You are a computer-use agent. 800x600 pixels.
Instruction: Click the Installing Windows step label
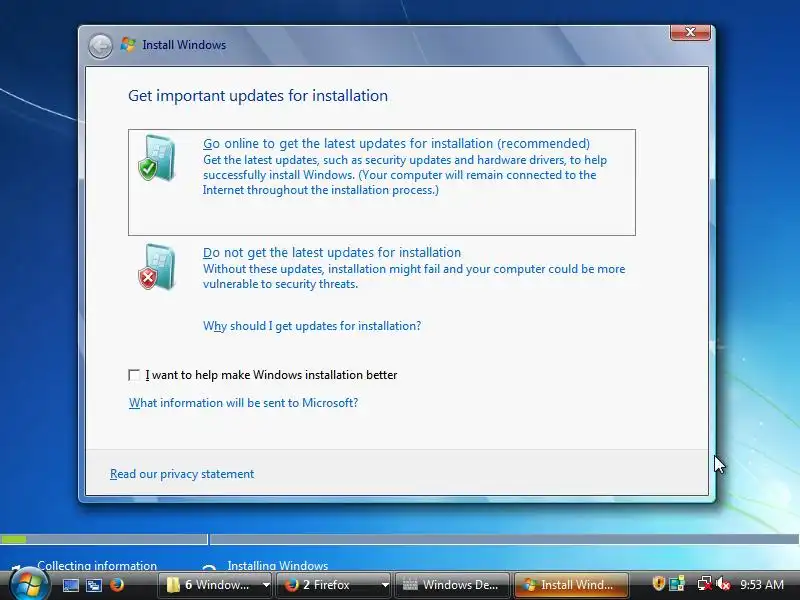pos(278,565)
